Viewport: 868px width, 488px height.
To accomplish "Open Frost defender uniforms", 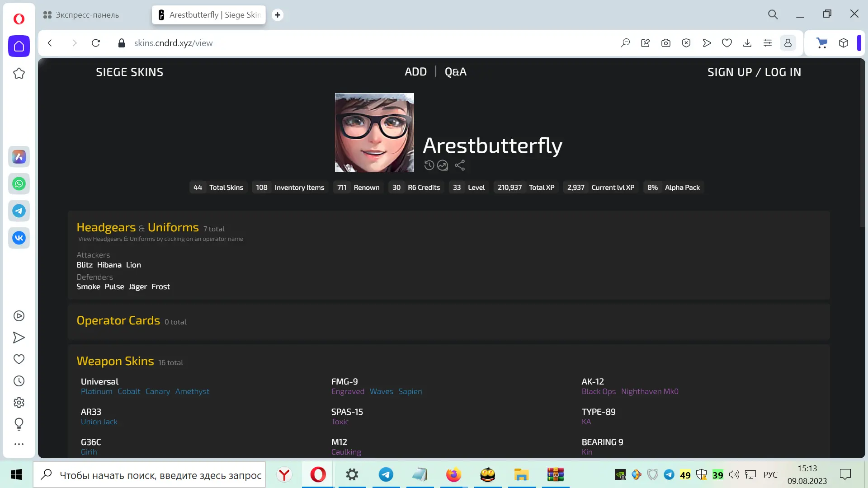I will click(160, 286).
